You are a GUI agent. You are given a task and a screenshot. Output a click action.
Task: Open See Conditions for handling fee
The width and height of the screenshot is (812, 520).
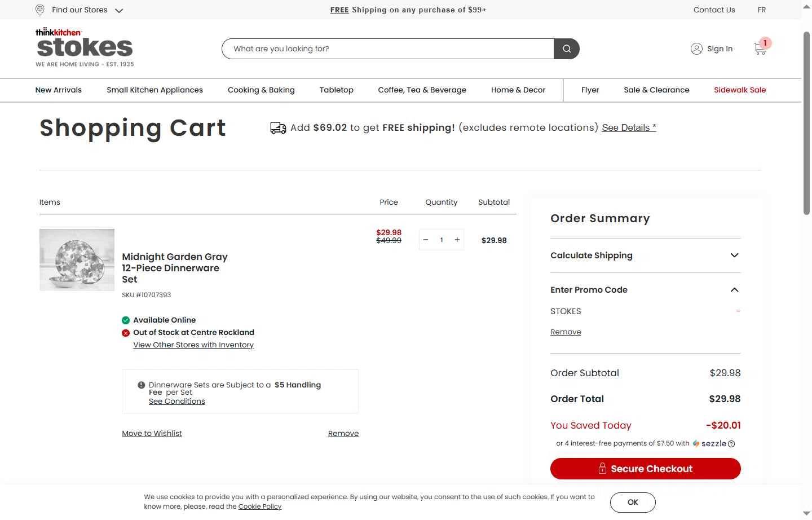tap(176, 401)
